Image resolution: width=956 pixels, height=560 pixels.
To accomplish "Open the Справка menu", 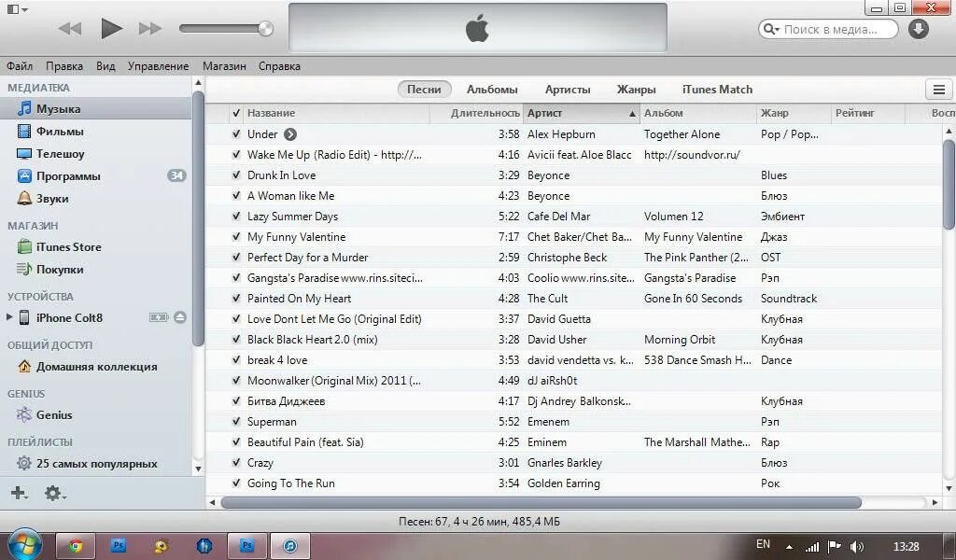I will coord(279,66).
